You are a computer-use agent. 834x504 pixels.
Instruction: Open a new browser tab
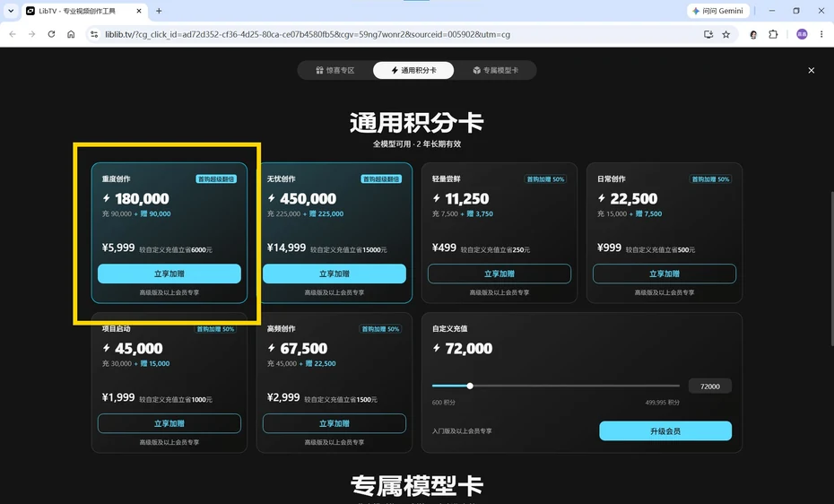[159, 11]
